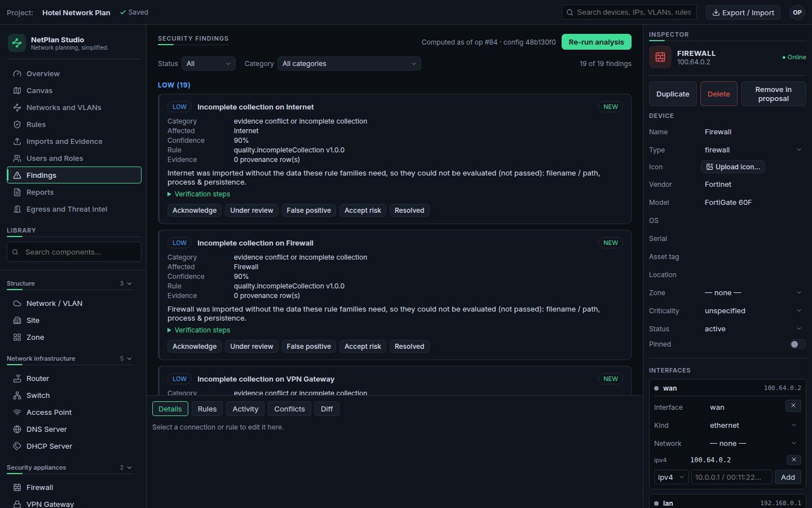Select Site structure component
This screenshot has width=812, height=508.
coord(70,320)
